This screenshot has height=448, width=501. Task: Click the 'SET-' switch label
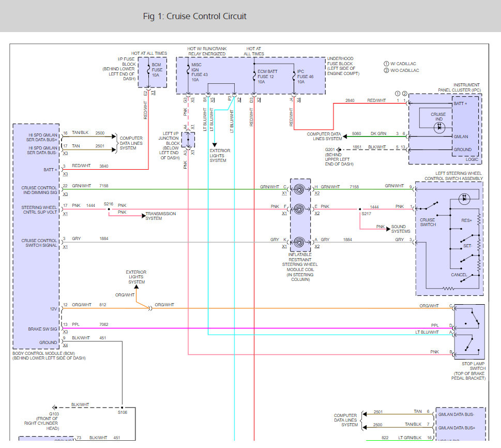(x=468, y=246)
